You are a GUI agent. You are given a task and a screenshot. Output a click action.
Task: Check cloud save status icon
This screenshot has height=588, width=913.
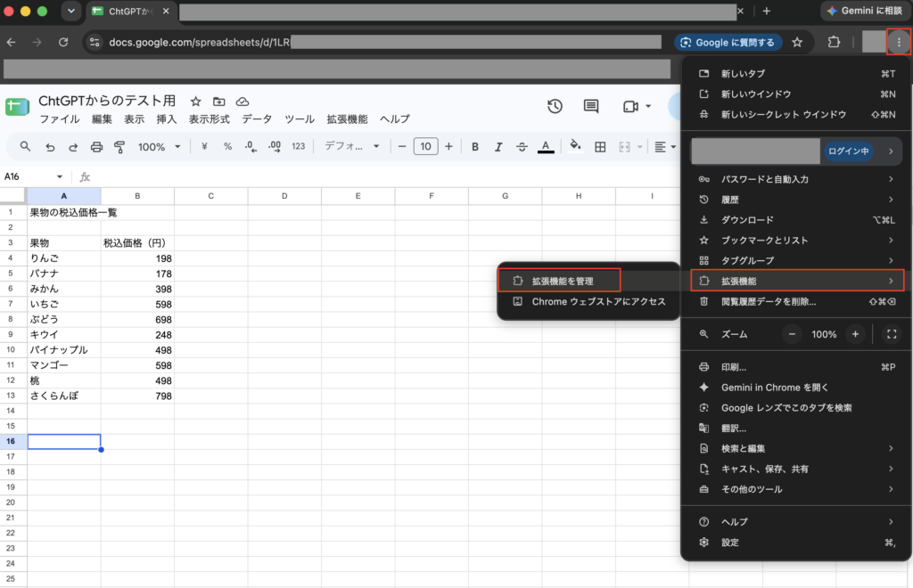243,102
